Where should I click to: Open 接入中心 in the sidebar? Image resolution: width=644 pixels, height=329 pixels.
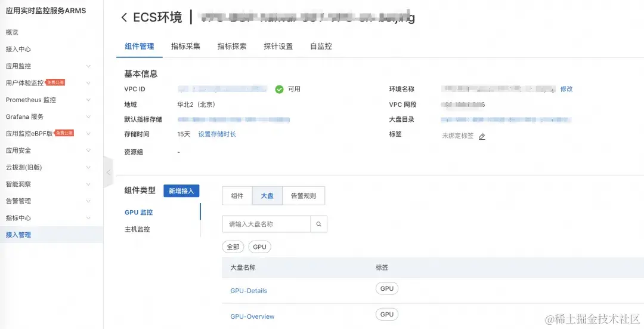pyautogui.click(x=18, y=50)
